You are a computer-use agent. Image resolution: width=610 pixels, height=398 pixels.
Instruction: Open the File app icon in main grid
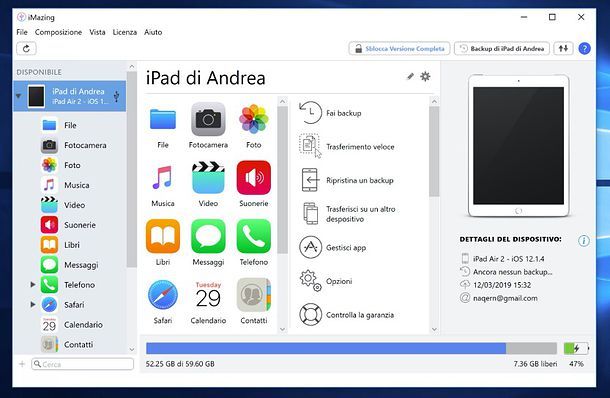click(163, 119)
